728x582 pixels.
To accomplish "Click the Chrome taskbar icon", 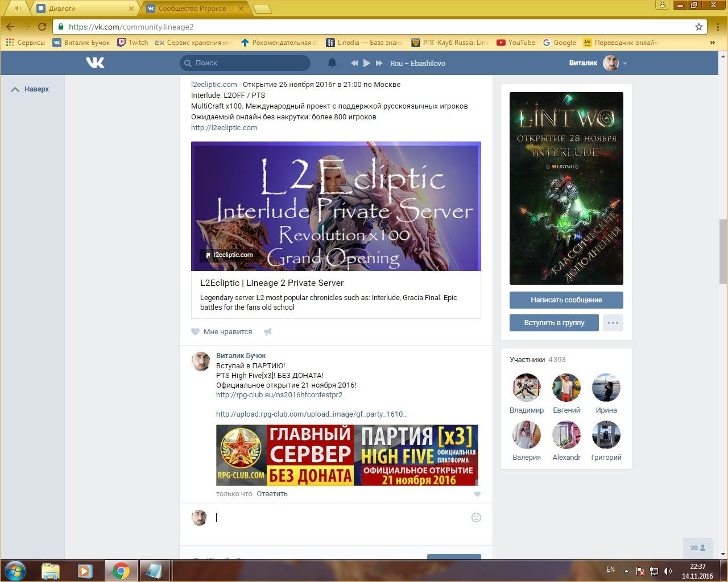I will coord(121,570).
